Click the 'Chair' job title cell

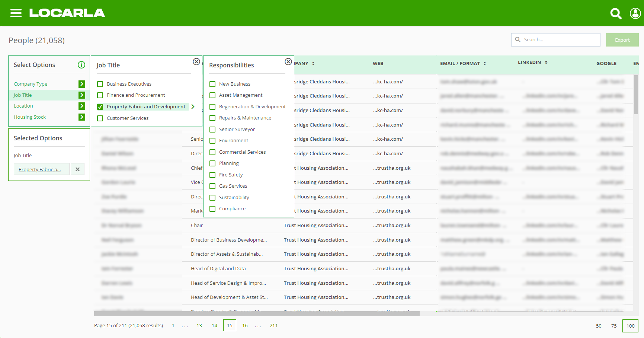point(197,226)
